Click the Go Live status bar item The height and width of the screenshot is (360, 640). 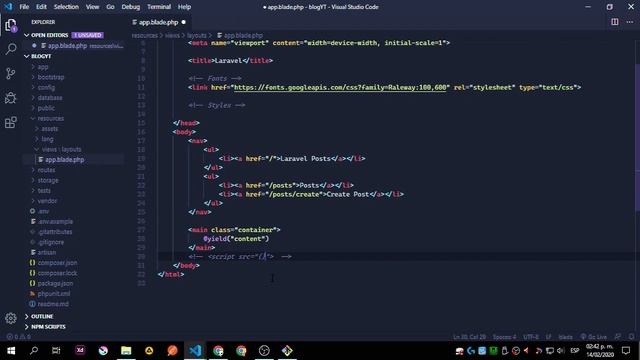click(594, 337)
